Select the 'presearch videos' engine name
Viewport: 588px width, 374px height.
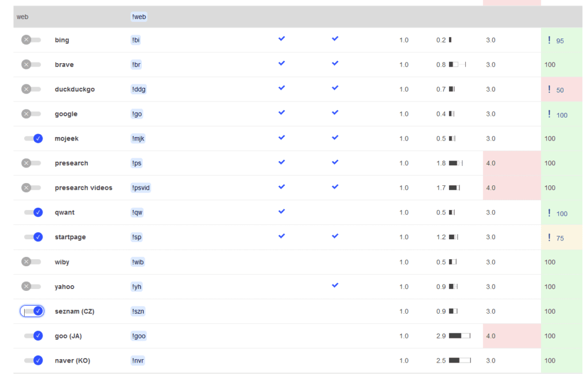pos(84,188)
